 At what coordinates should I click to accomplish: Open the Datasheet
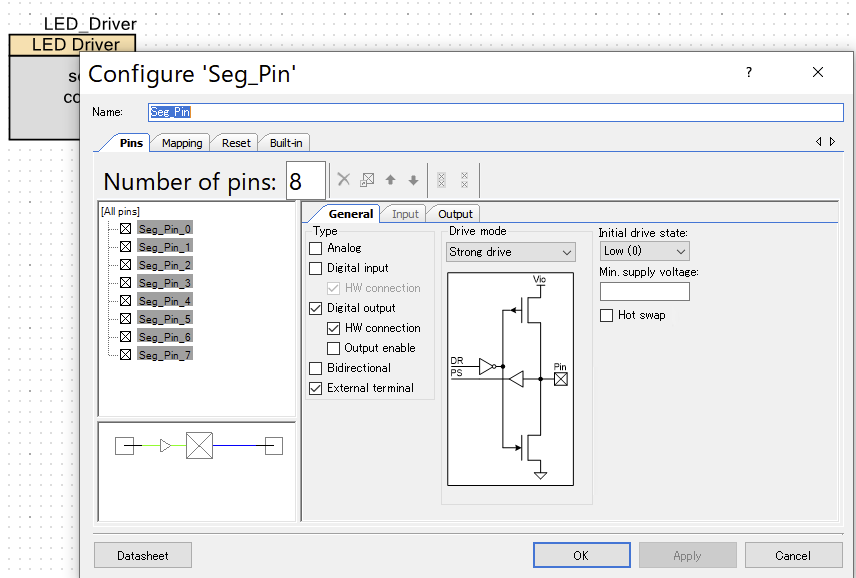pos(142,555)
